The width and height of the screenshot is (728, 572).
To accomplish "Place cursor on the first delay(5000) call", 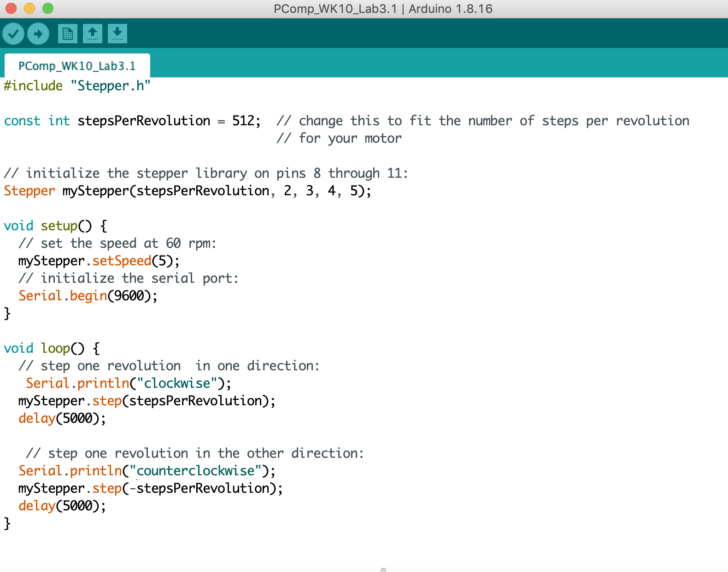I will coord(62,419).
